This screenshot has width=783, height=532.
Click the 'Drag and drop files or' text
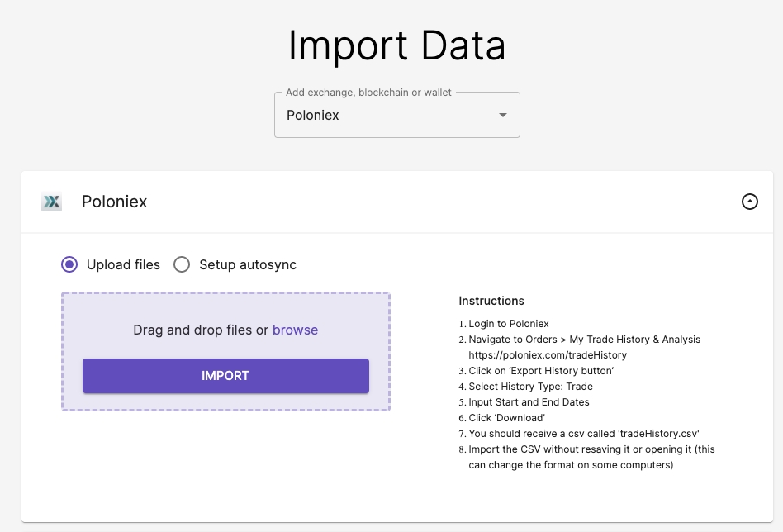coord(201,330)
